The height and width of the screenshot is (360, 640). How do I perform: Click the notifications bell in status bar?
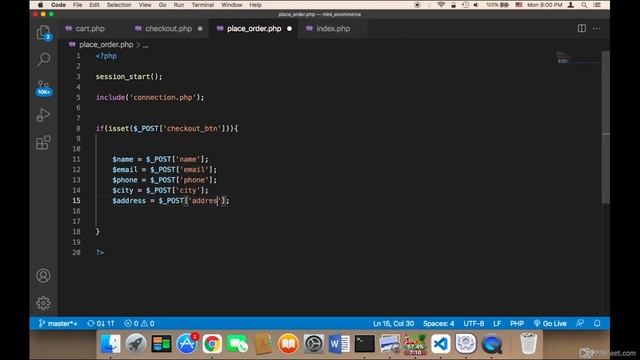(x=597, y=323)
